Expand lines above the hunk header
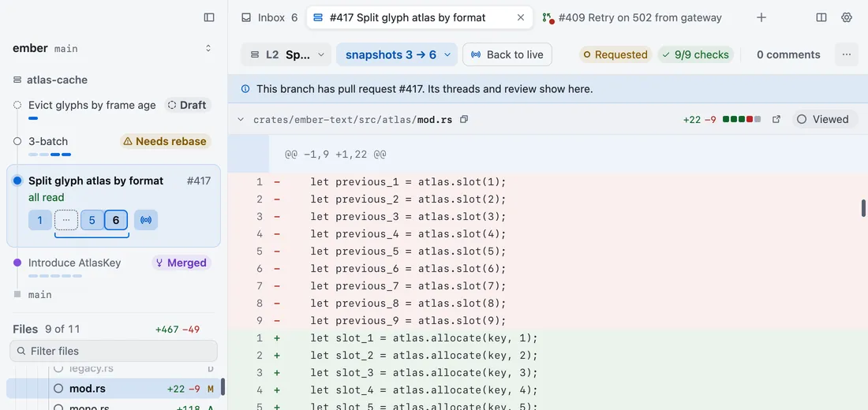The height and width of the screenshot is (410, 868). click(249, 155)
